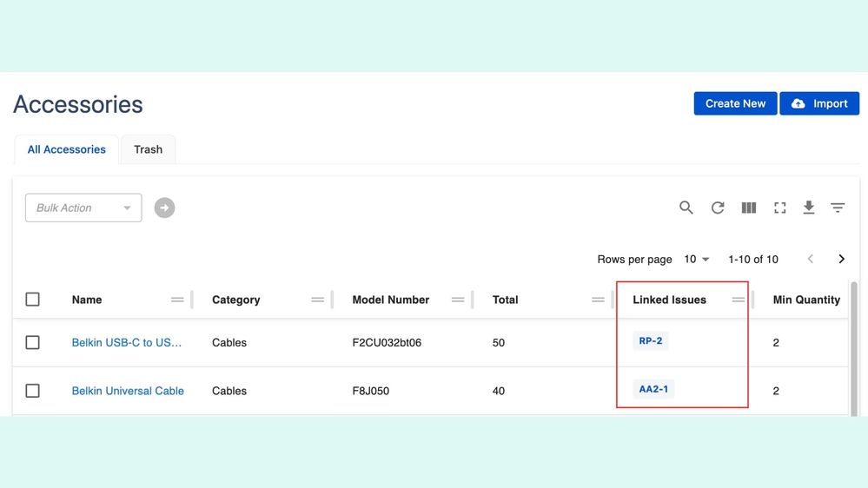Open Belkin Universal Cable link
Screen dimensions: 868x488
pyautogui.click(x=128, y=391)
